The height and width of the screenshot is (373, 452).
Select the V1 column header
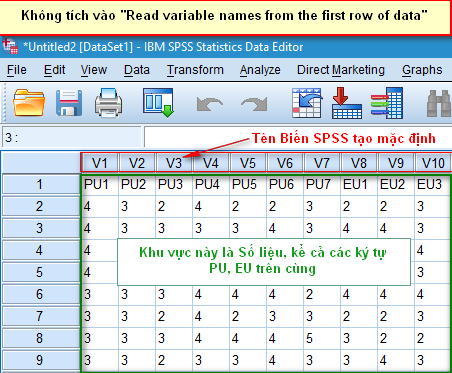click(100, 163)
